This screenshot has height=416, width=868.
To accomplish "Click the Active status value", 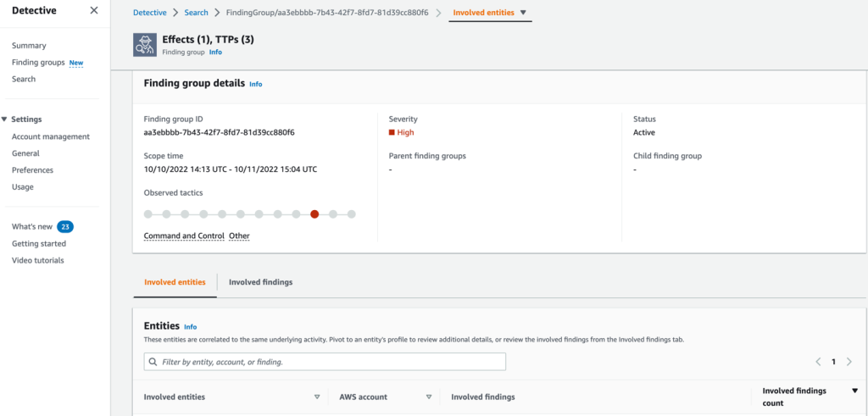I will point(644,132).
